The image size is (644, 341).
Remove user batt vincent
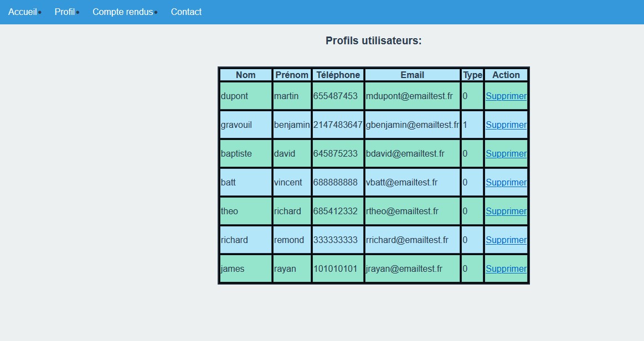point(506,183)
